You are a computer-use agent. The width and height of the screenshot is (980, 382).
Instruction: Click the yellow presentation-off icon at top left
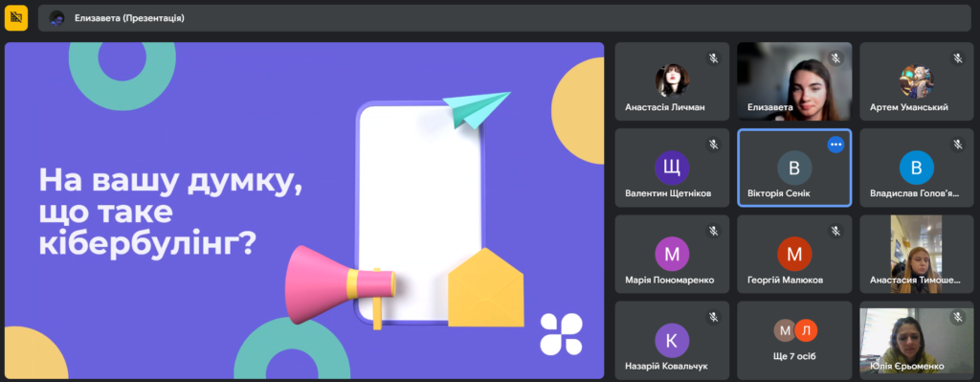16,18
